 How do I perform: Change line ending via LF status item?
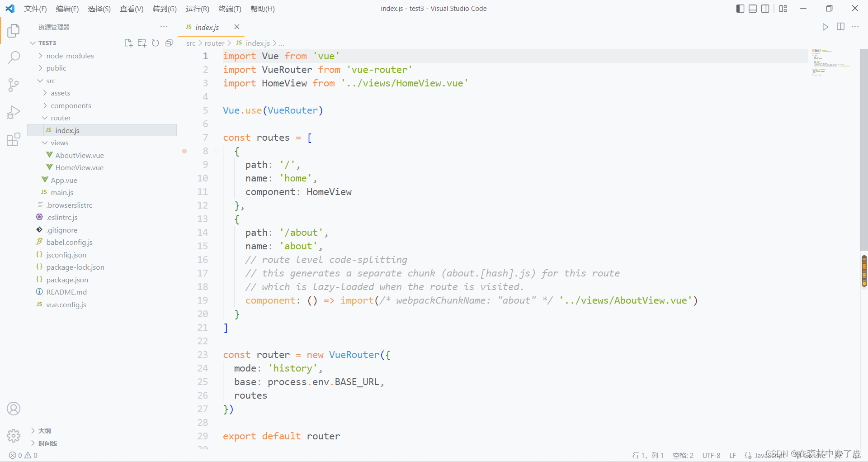[x=732, y=455]
